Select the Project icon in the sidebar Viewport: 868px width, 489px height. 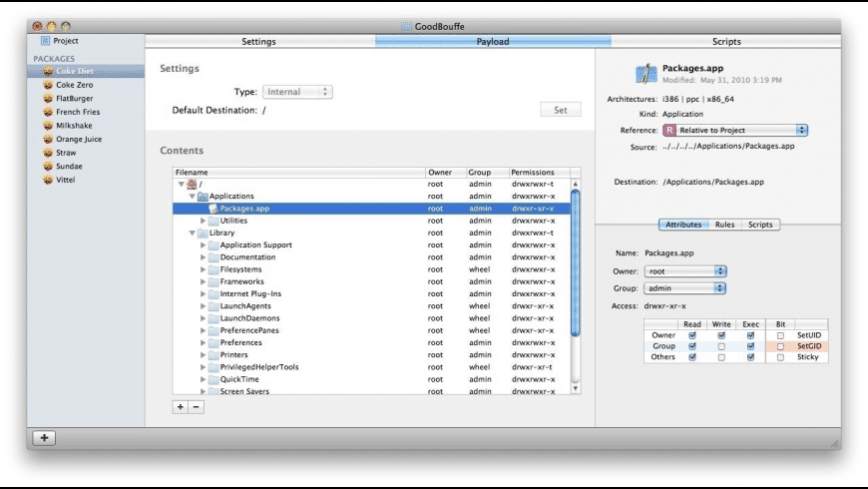45,41
